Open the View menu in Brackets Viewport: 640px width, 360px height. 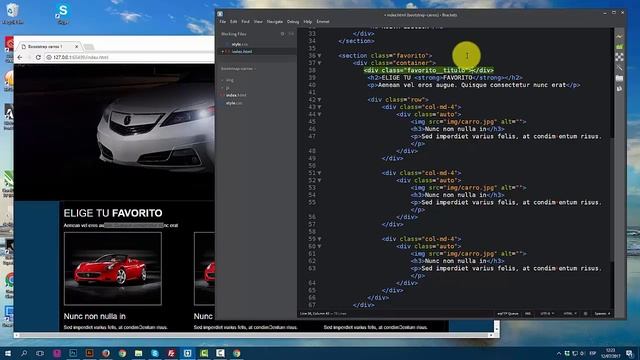(x=258, y=22)
